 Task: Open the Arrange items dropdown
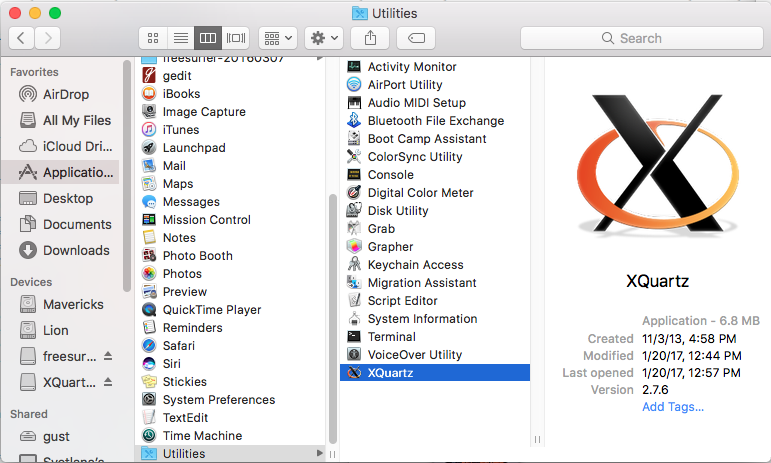pos(277,38)
